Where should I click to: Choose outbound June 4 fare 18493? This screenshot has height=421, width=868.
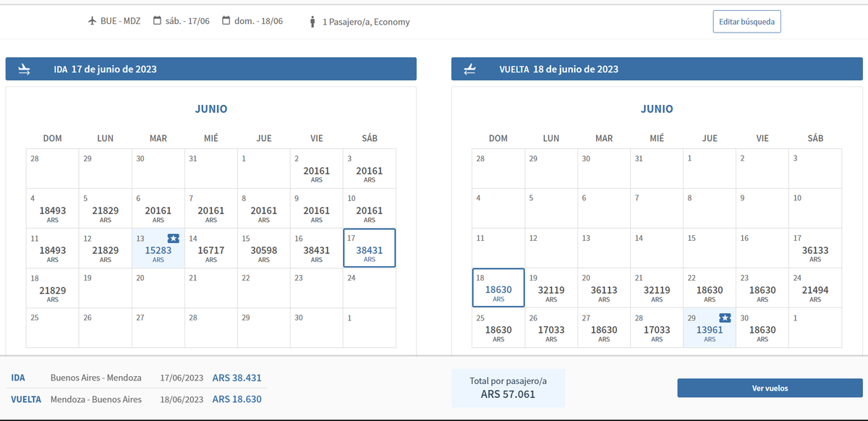pos(52,210)
